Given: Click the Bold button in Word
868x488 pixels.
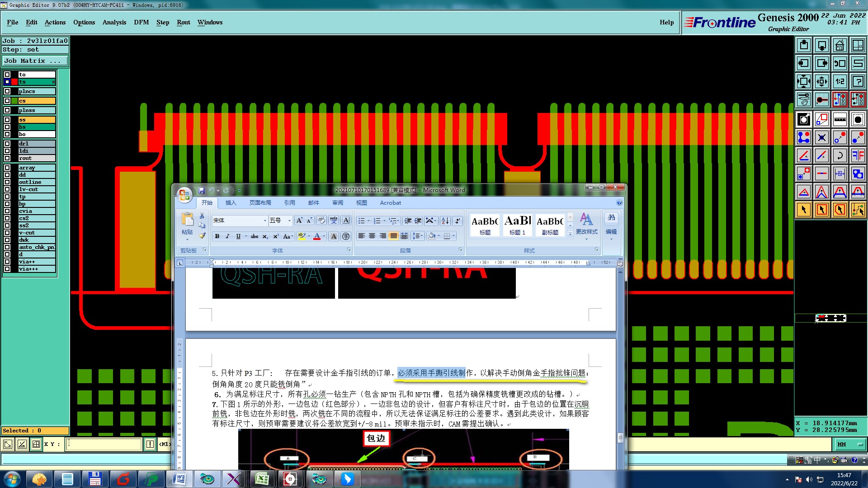Looking at the screenshot, I should point(217,236).
